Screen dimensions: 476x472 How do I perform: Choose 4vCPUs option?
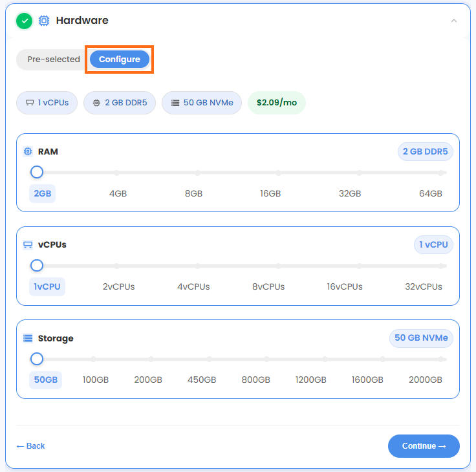pos(193,286)
